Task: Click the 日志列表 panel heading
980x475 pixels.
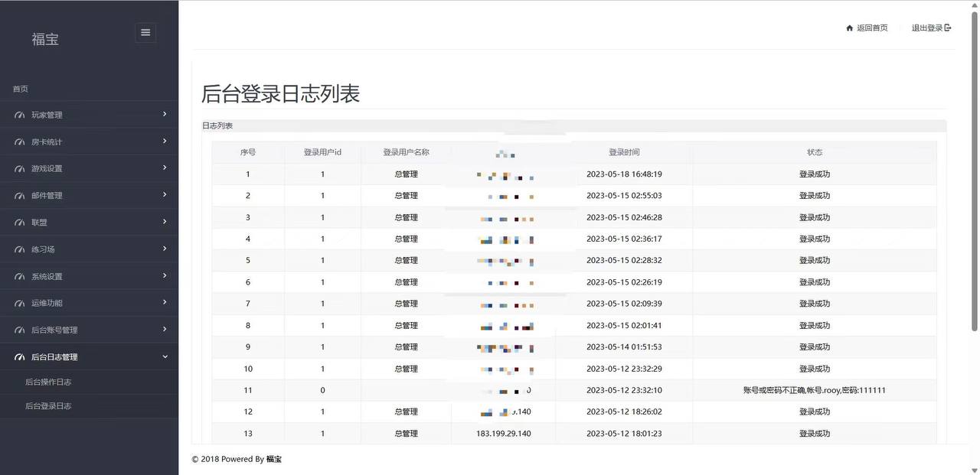Action: [217, 125]
